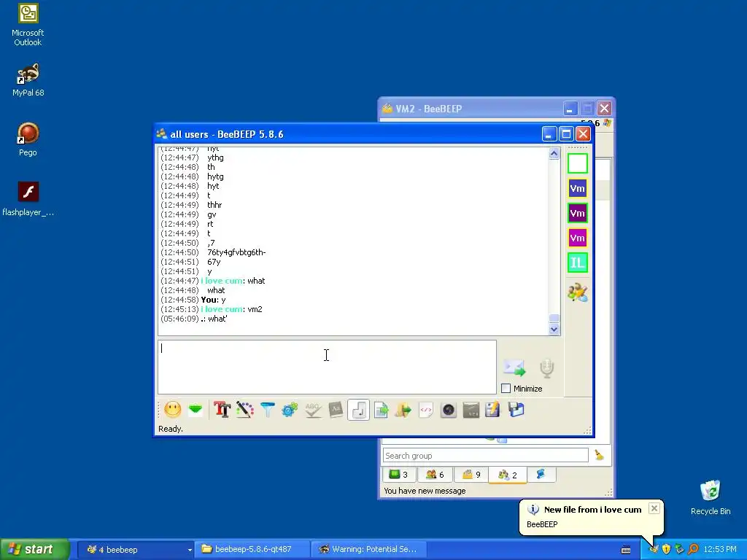This screenshot has width=747, height=560.
Task: Open the Microsoft Outlook desktop icon
Action: coord(28,25)
